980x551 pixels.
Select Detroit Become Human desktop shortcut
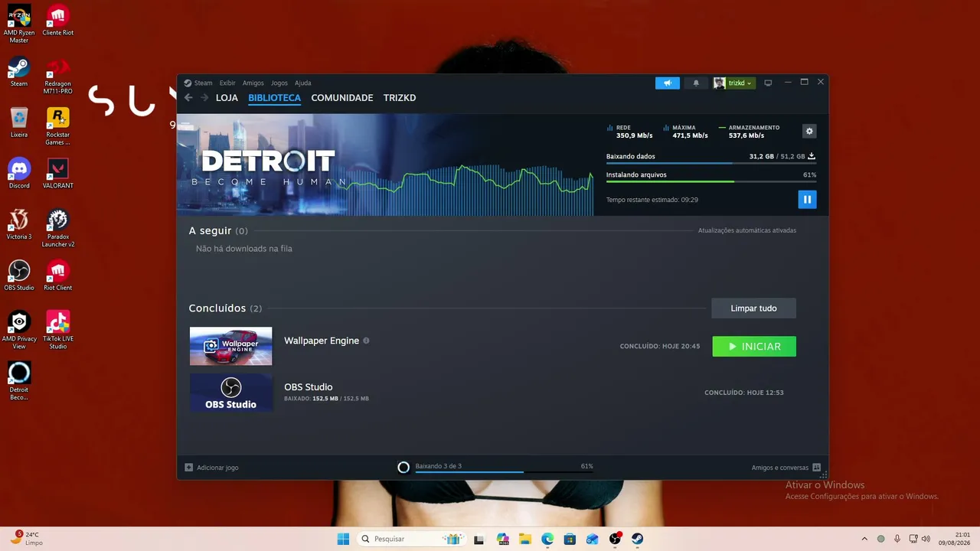[19, 382]
